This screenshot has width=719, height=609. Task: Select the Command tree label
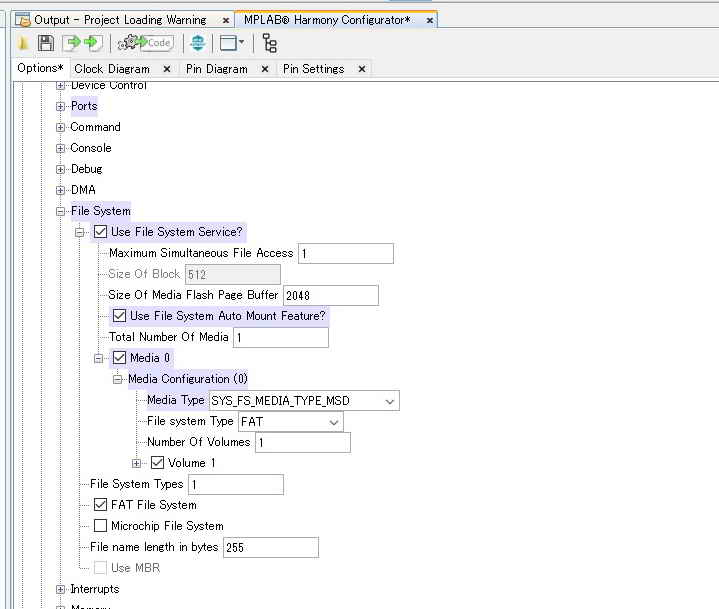point(95,127)
